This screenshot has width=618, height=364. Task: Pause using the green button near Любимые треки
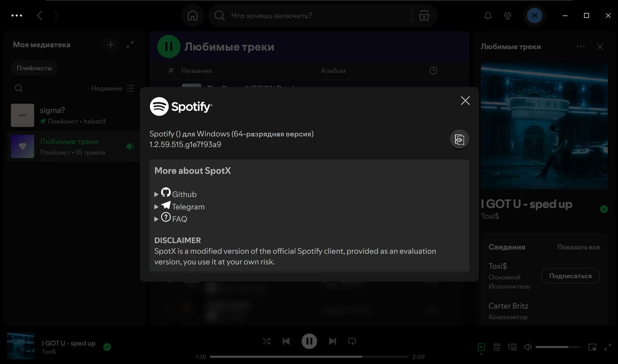[168, 46]
